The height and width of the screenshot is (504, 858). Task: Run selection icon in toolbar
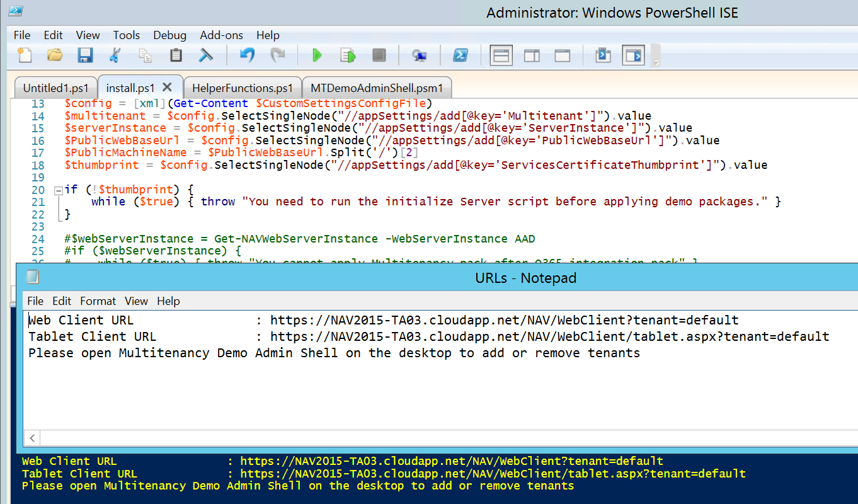coord(348,55)
